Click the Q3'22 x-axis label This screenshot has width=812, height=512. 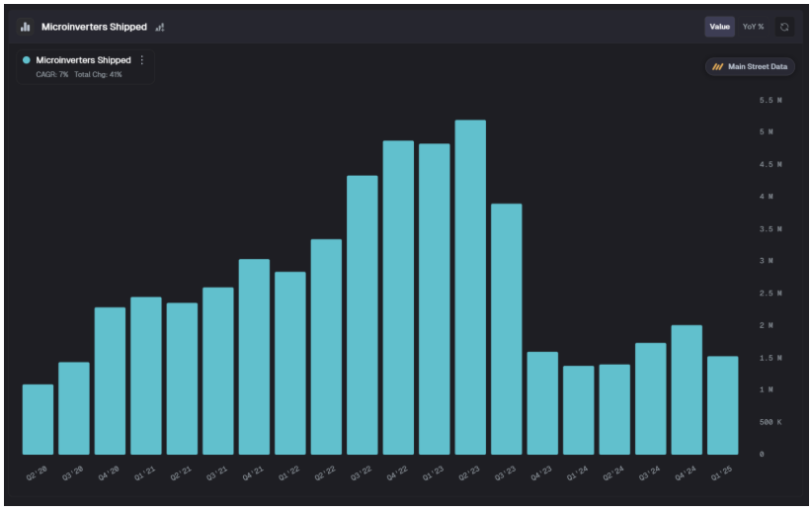(361, 472)
